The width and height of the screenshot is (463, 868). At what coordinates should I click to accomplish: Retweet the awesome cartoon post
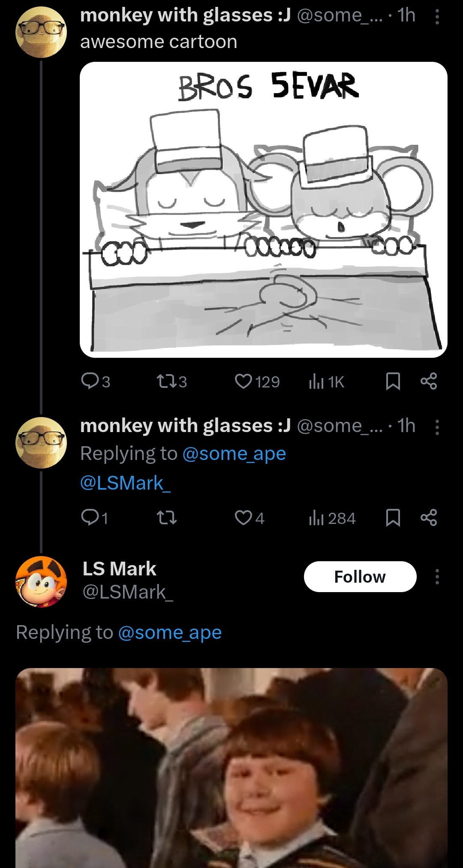click(x=165, y=381)
